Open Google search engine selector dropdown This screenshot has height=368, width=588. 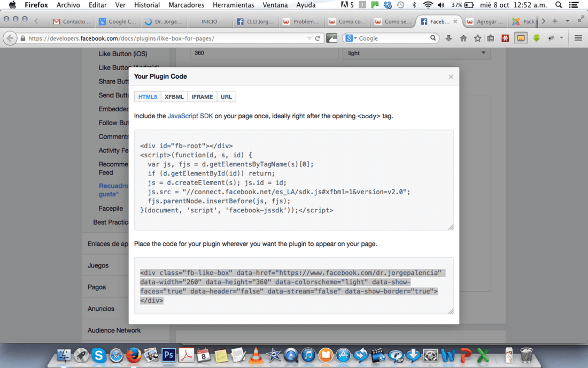coord(351,38)
